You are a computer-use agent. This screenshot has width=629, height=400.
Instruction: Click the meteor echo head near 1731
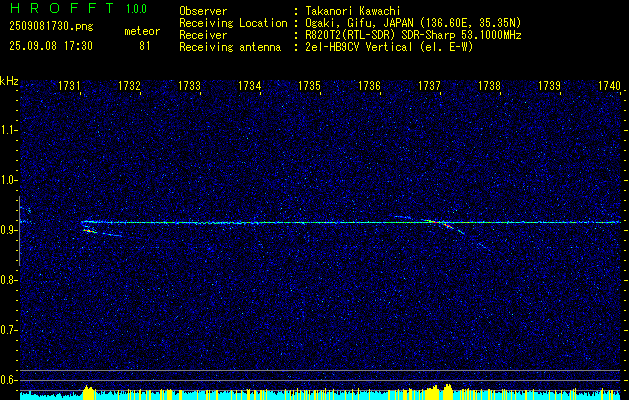90,231
